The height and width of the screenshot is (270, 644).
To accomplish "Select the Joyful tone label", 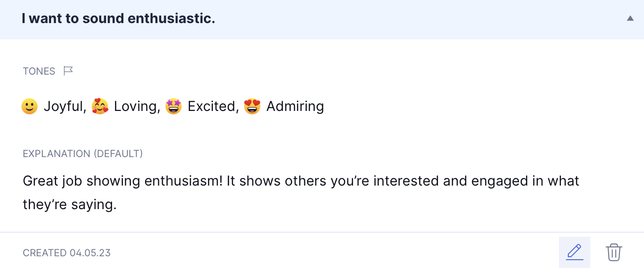I will tap(63, 107).
